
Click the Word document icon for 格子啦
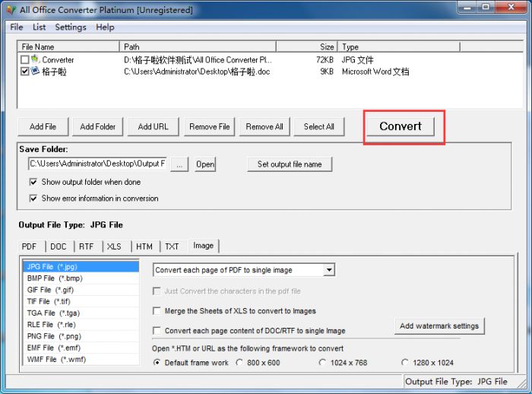(35, 71)
